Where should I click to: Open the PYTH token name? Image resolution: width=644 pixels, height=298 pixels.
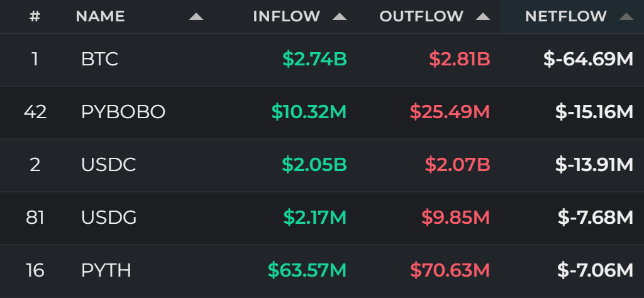pyautogui.click(x=106, y=270)
